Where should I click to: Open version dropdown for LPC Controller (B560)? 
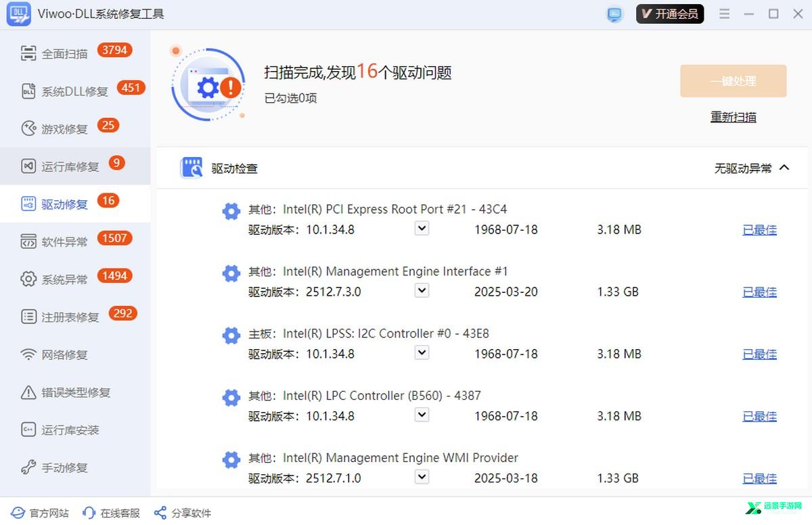422,415
